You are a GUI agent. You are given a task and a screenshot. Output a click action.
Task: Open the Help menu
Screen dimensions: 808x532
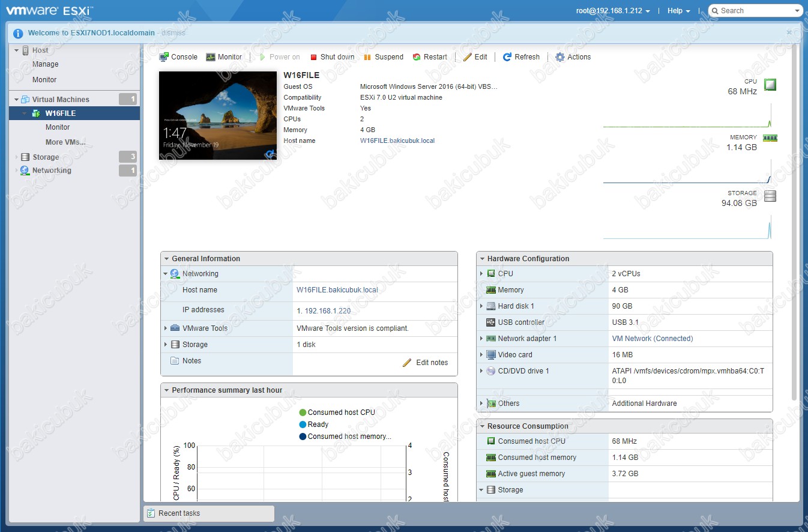[x=678, y=11]
